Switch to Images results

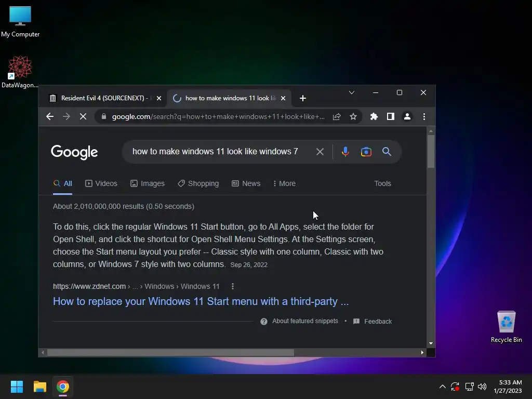click(147, 183)
